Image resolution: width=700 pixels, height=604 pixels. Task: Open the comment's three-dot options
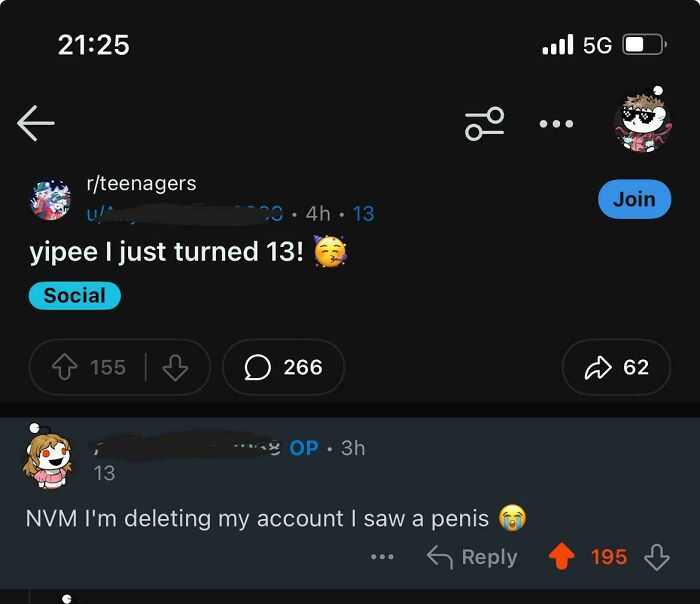click(382, 557)
